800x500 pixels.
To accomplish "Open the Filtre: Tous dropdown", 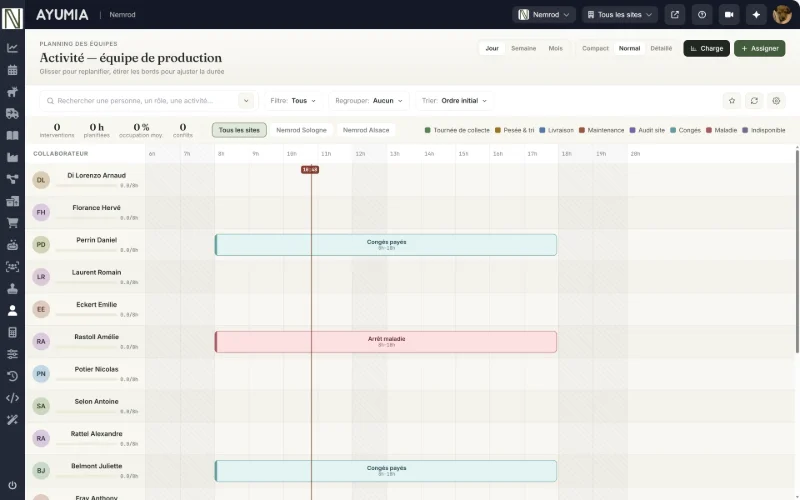I will [x=293, y=101].
